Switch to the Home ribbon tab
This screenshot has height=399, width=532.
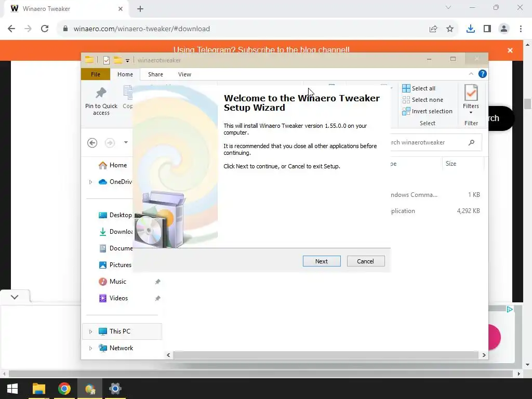pos(125,74)
